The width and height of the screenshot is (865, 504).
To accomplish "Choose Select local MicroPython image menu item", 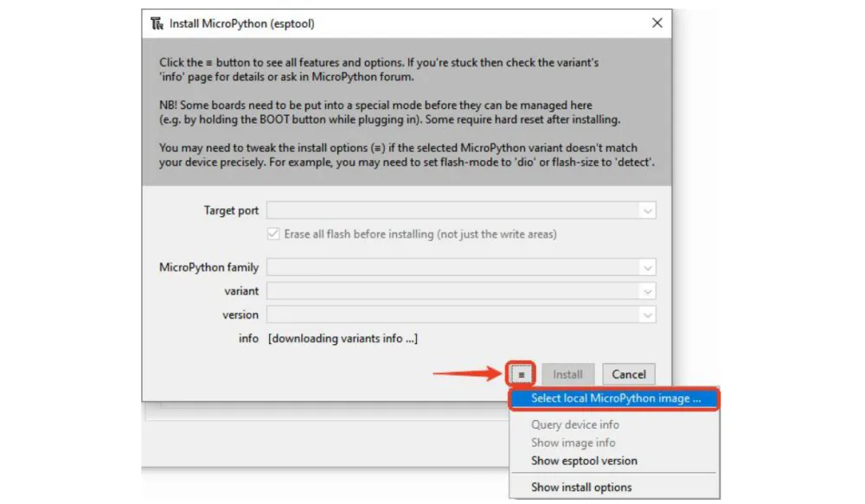I will click(614, 399).
